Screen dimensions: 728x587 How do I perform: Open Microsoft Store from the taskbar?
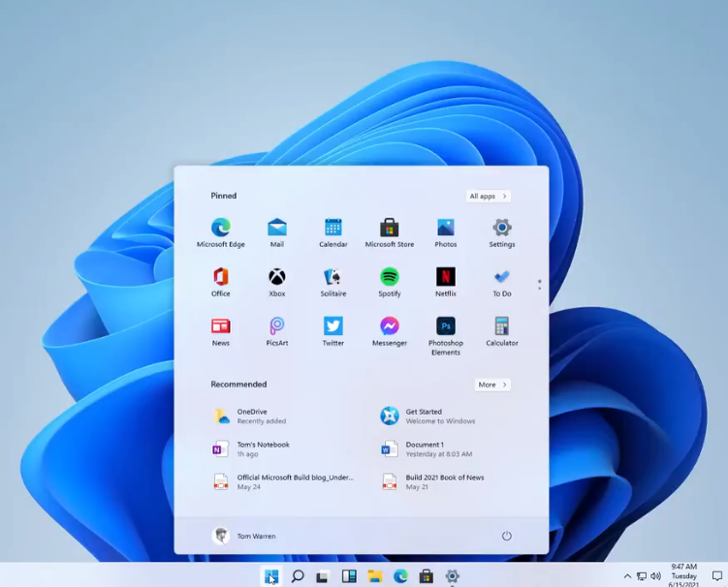pyautogui.click(x=427, y=576)
